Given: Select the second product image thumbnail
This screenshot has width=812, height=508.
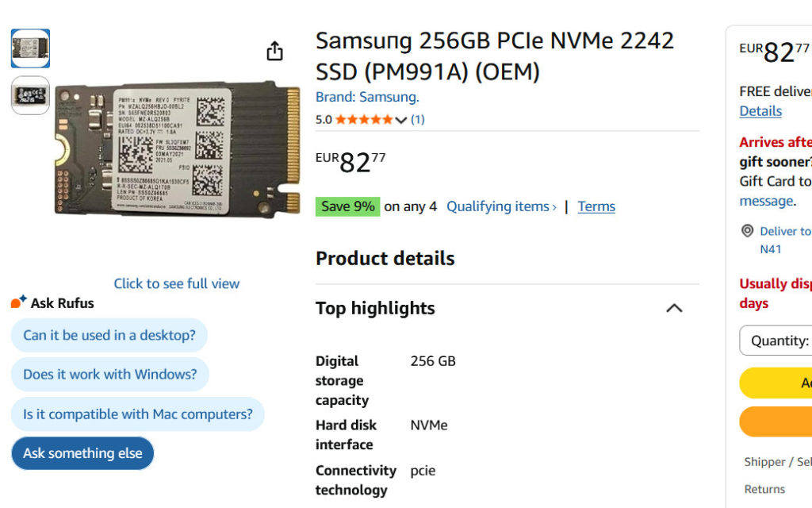Looking at the screenshot, I should pos(30,95).
